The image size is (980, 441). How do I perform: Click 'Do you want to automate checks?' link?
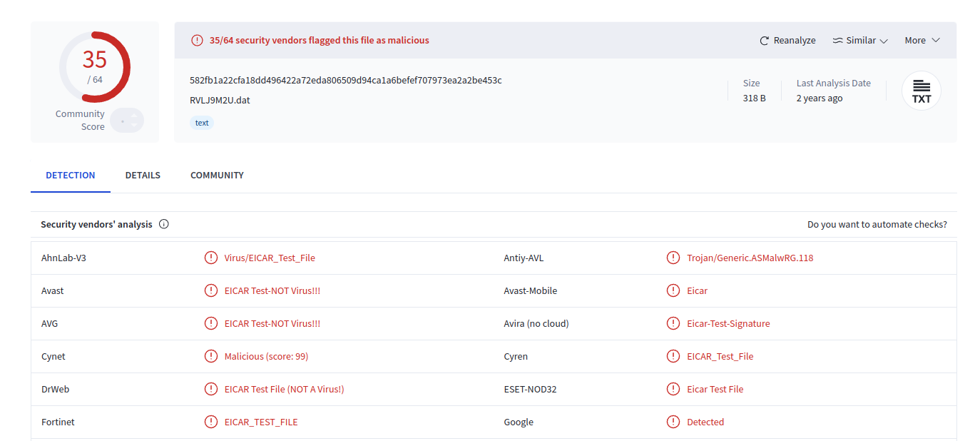pyautogui.click(x=877, y=224)
